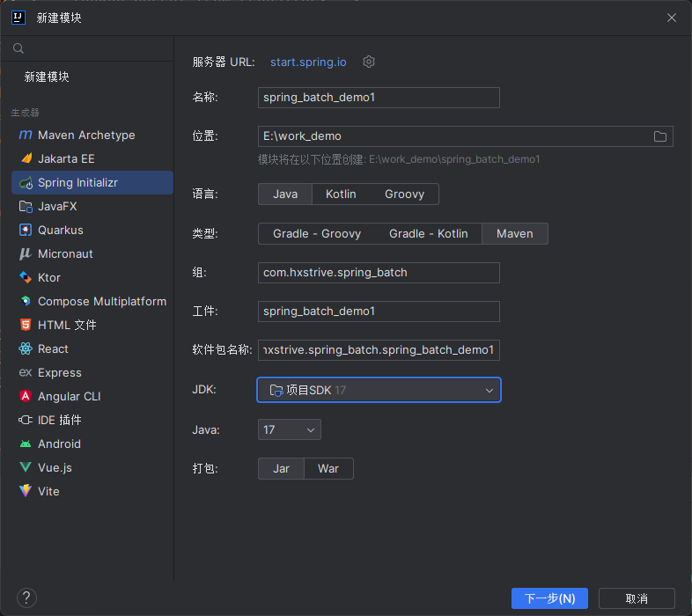Choose Gradle - Kotlin build type
The image size is (692, 616).
(x=428, y=233)
